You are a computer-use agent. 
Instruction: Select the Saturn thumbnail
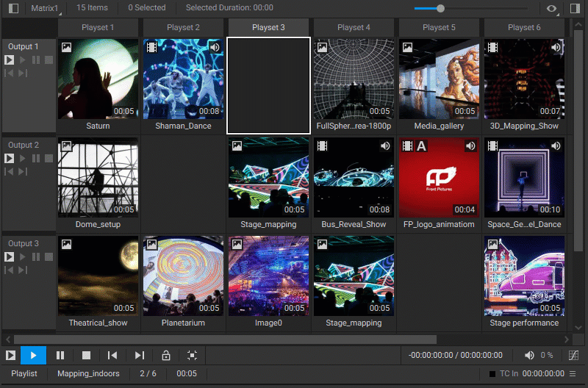98,79
